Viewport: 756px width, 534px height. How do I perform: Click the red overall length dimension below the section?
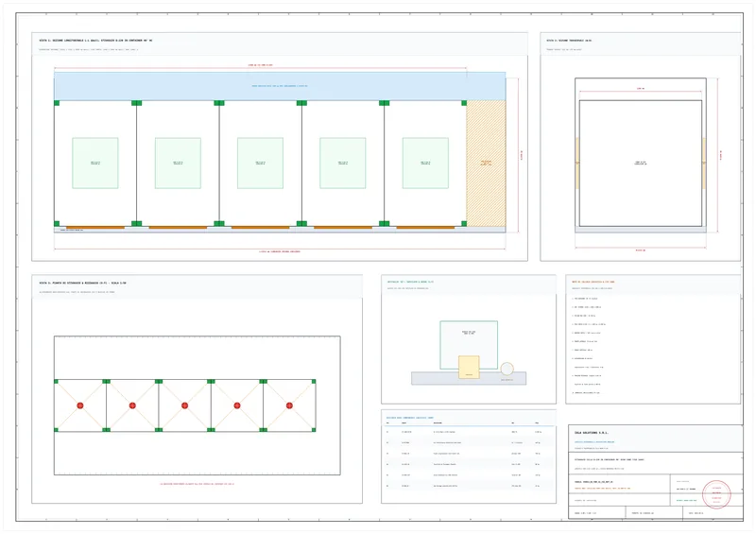tap(280, 251)
